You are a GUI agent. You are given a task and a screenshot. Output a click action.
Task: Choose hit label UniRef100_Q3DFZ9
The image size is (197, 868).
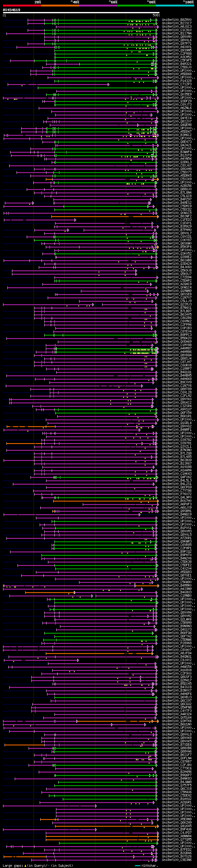pos(176,101)
